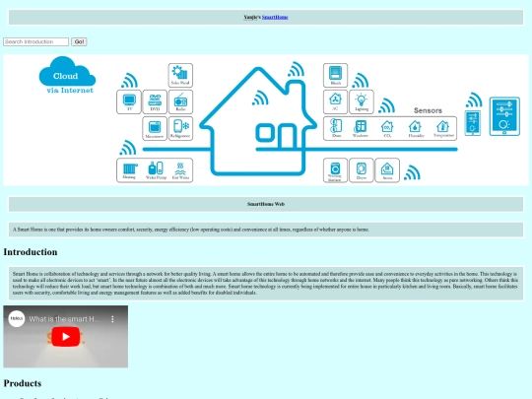Click the introduction paragraph starting 'Smart Home is collaboration'
532x399 pixels.
(x=266, y=283)
